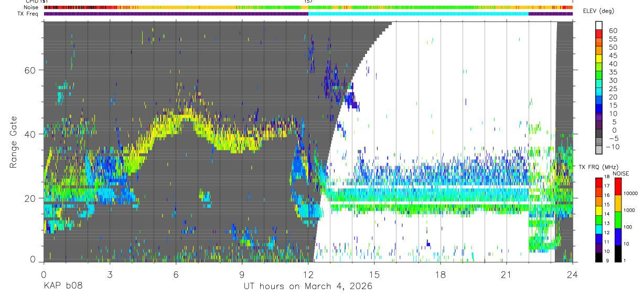The width and height of the screenshot is (644, 297).
Task: Click the '9' TX frequency tick label
Action: [x=608, y=261]
